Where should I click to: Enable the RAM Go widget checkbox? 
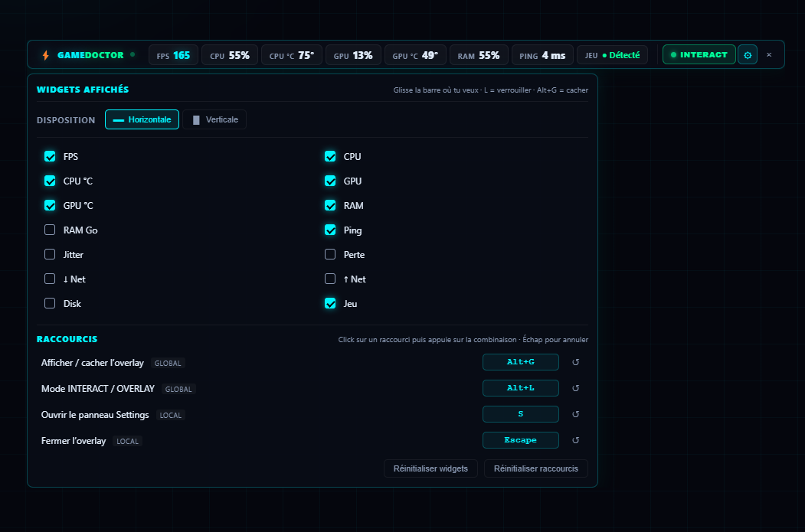tap(50, 230)
